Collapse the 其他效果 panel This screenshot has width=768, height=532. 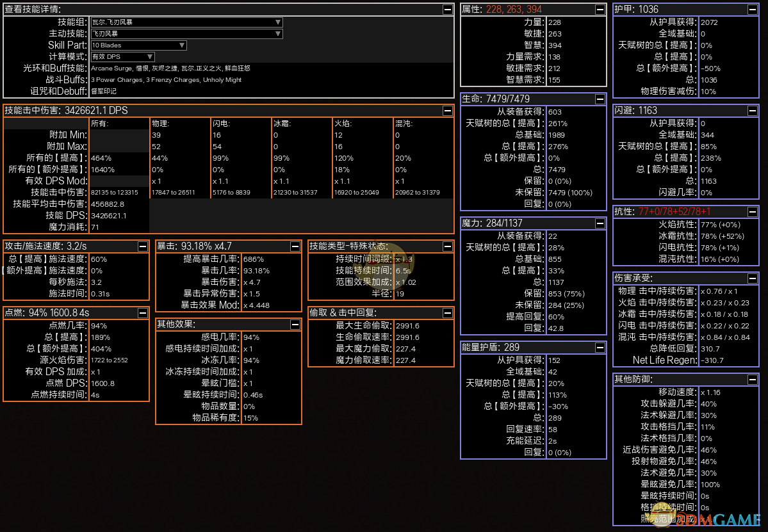click(x=295, y=325)
